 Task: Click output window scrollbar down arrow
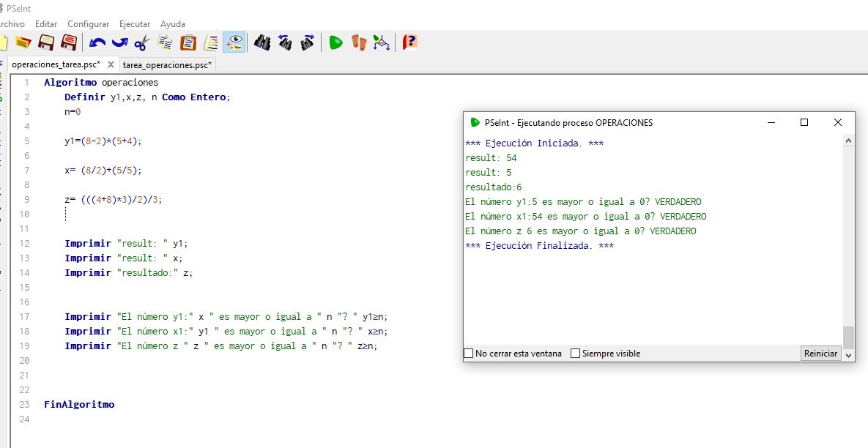849,355
